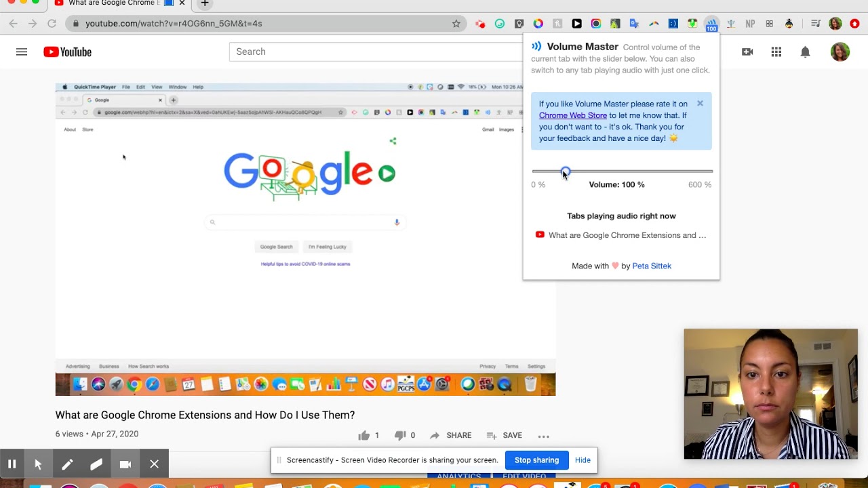
Task: Click the '6 views • Apr 27, 2020' text
Action: point(97,434)
